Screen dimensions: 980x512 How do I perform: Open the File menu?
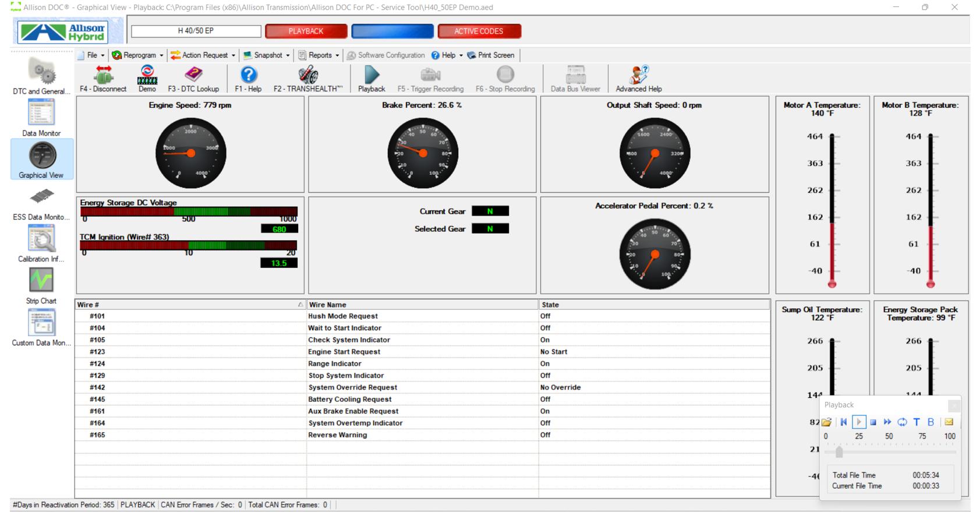[x=91, y=55]
